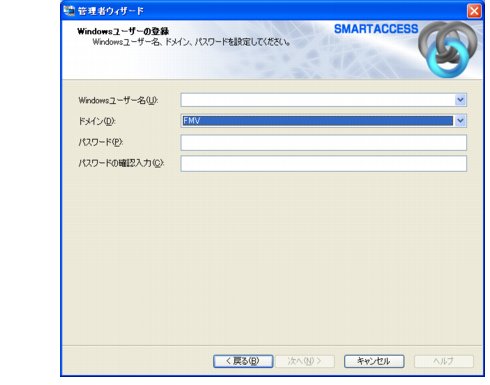Click the wizard icon in title bar

click(x=69, y=11)
